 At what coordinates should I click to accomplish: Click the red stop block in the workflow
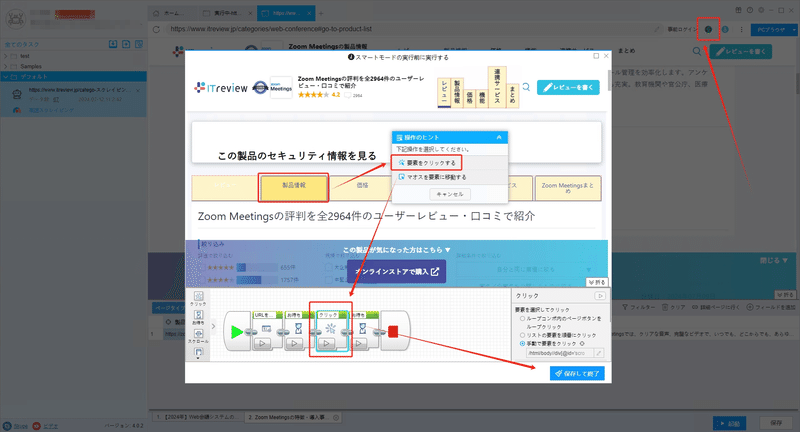click(x=393, y=332)
